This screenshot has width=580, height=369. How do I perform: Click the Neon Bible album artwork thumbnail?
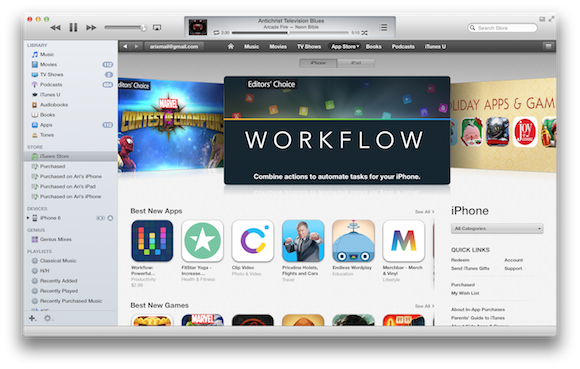tap(198, 27)
